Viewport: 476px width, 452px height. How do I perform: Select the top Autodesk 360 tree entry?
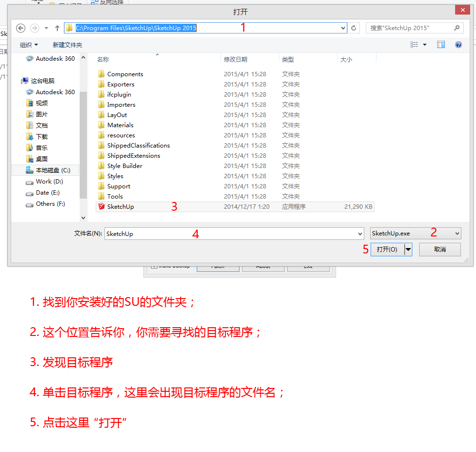point(51,59)
